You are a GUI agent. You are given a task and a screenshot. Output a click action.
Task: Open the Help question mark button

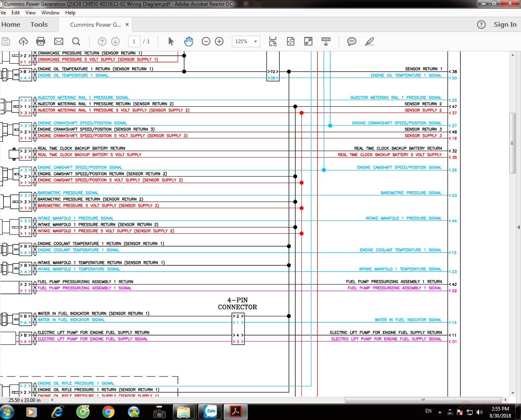tap(481, 25)
